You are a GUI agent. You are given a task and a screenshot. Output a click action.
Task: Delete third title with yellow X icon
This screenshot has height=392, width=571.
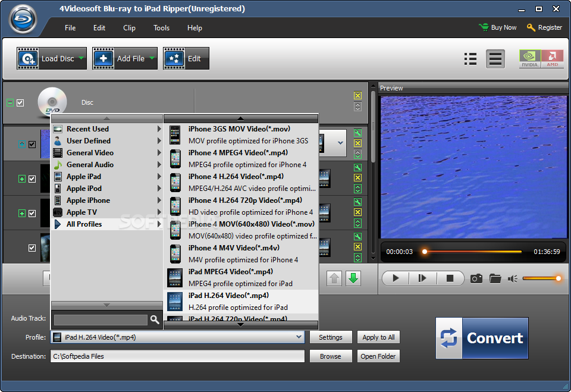pyautogui.click(x=357, y=212)
